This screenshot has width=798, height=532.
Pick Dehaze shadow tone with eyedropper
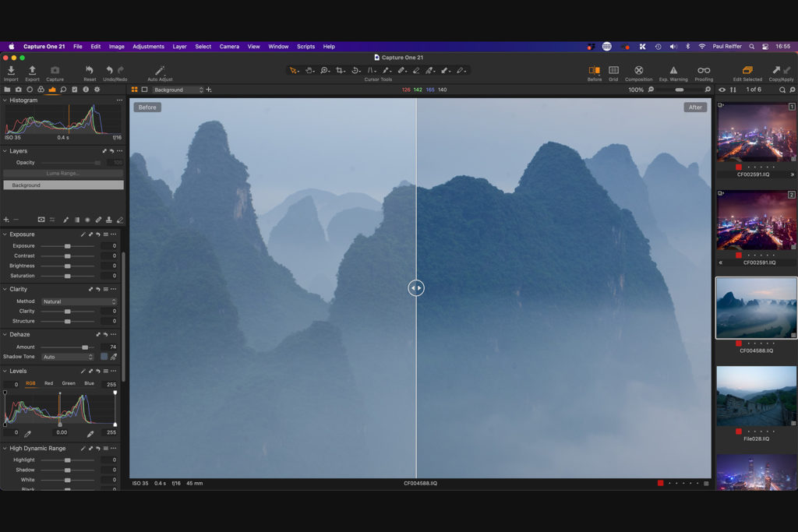[114, 357]
